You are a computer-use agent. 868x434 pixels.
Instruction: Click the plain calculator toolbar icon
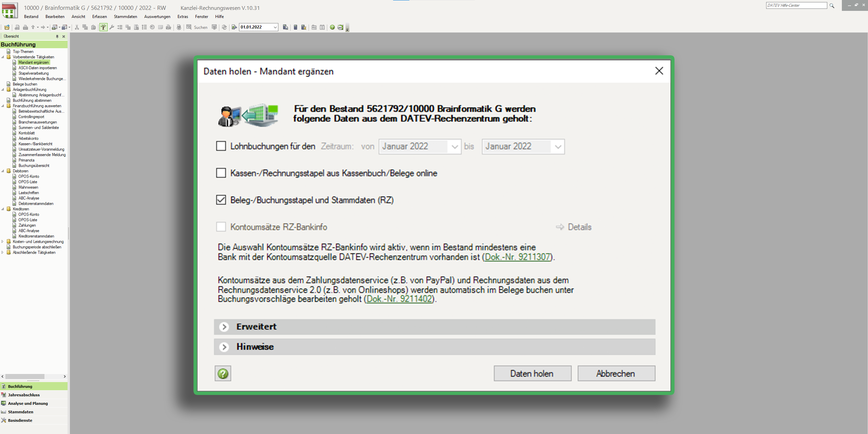pyautogui.click(x=295, y=27)
